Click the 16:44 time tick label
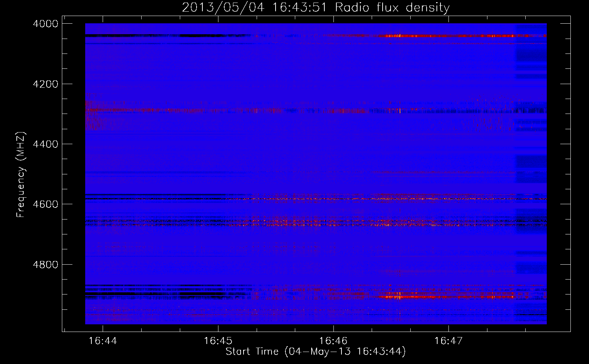 click(103, 341)
